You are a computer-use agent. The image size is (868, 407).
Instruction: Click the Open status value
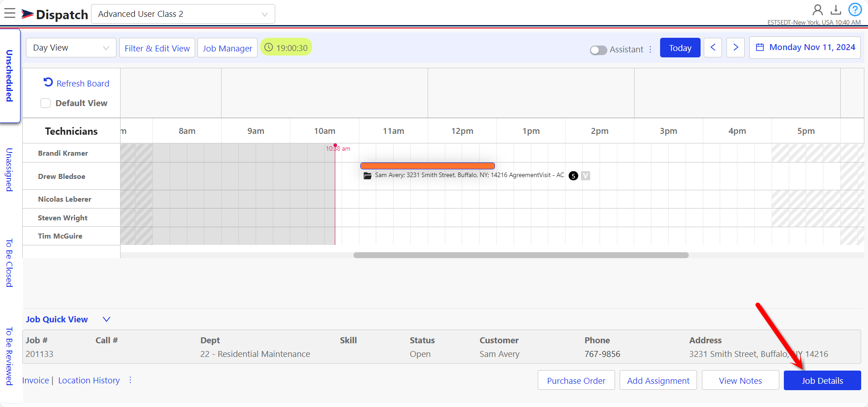(x=420, y=354)
